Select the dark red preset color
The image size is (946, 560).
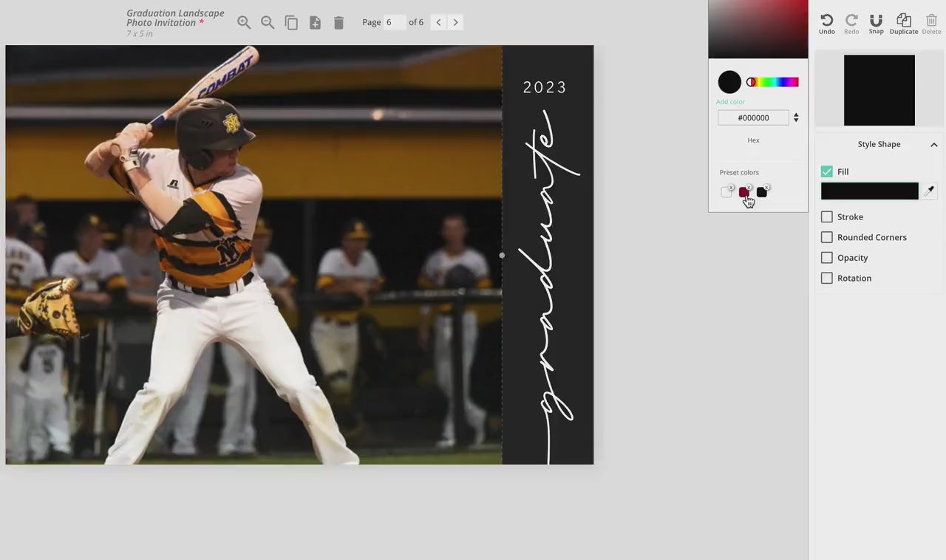coord(743,193)
